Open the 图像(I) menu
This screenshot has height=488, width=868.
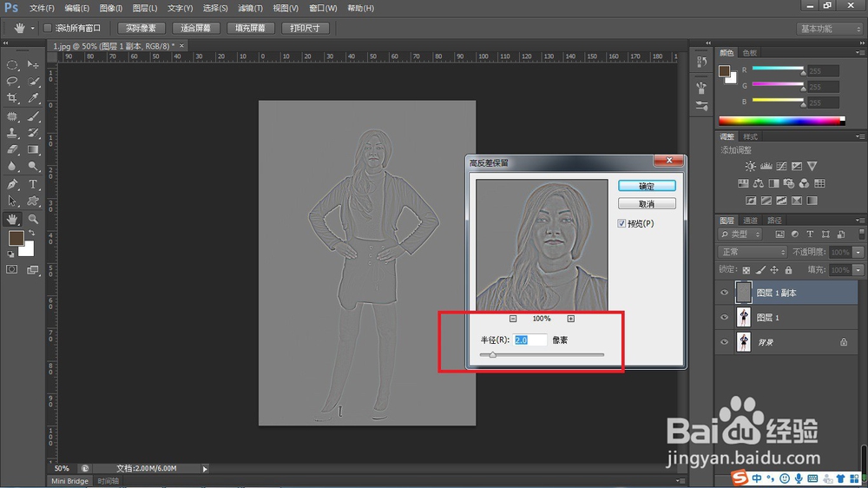pyautogui.click(x=111, y=9)
